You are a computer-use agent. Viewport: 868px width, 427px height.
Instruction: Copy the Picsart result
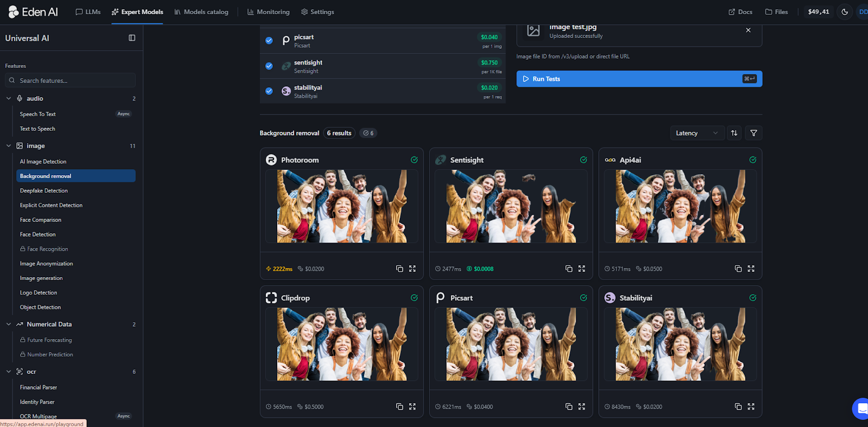569,406
